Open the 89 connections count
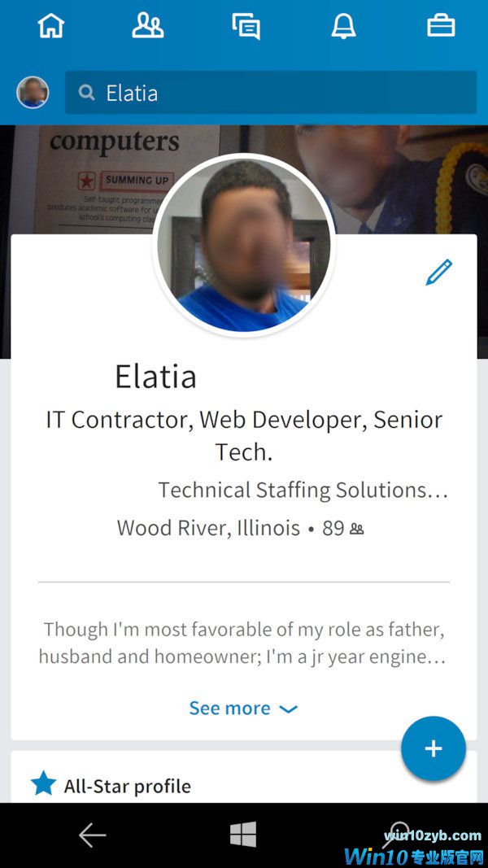The height and width of the screenshot is (868, 488). point(343,529)
